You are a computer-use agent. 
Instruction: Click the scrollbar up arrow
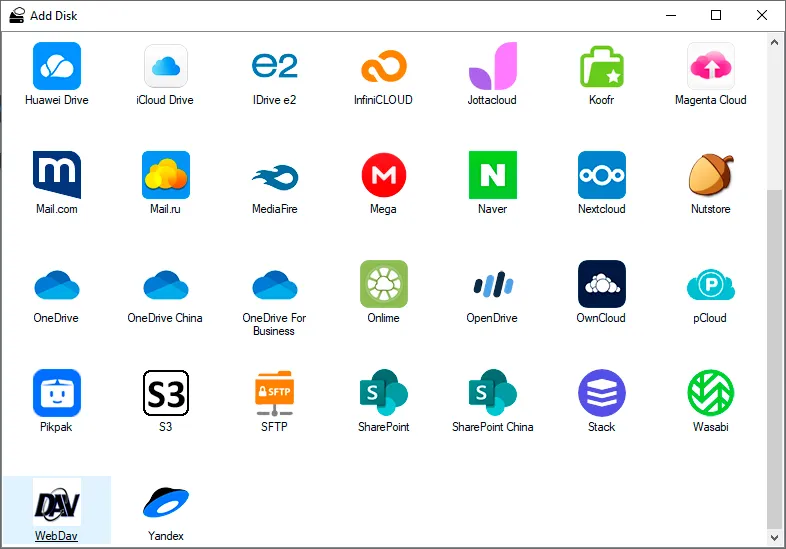click(774, 43)
